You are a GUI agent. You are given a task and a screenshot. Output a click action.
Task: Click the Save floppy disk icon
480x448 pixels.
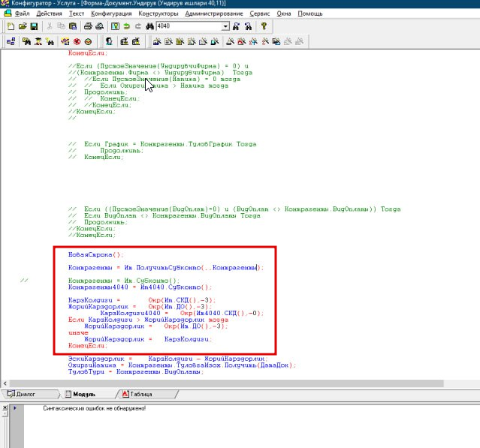pos(34,26)
